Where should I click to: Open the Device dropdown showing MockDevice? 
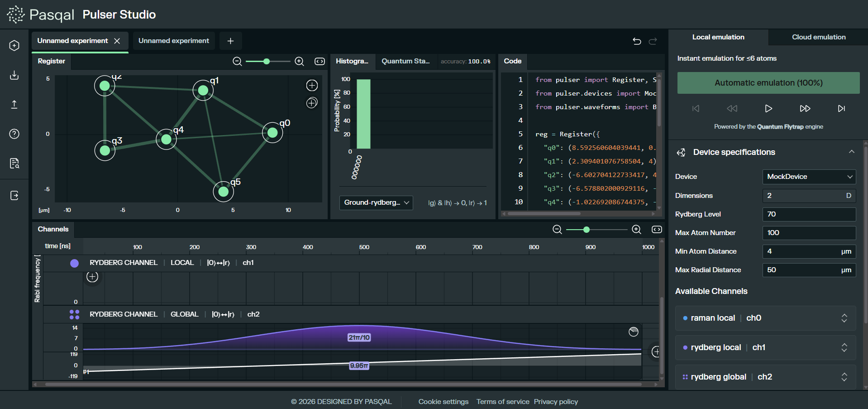coord(809,177)
